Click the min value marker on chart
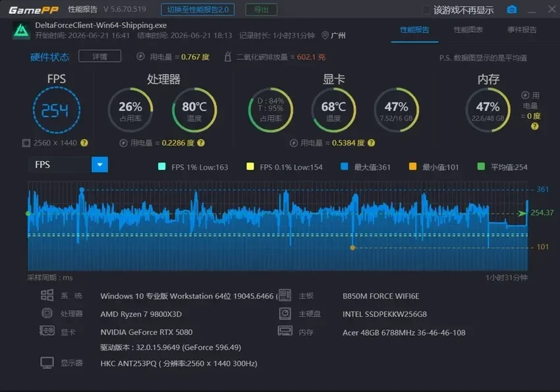Screen dimensions: 560x392 [352, 248]
